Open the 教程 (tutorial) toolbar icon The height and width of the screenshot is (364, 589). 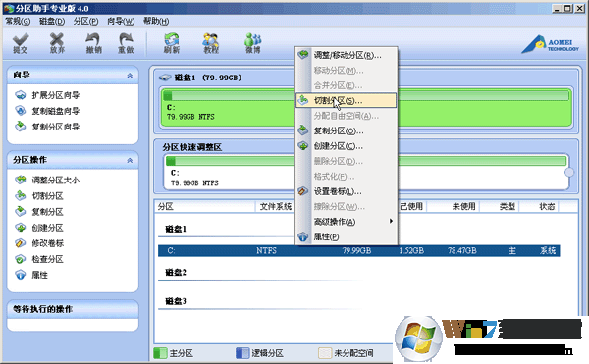tap(211, 43)
